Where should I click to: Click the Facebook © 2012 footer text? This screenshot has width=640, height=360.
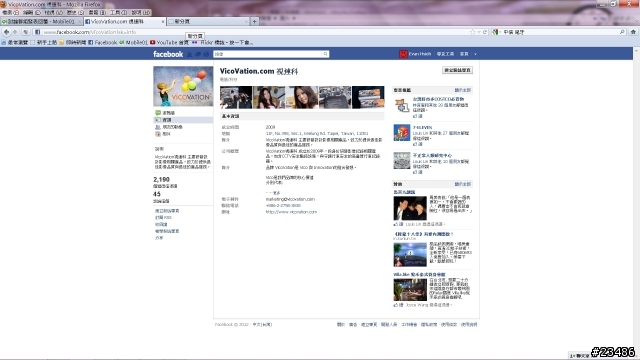[231, 324]
